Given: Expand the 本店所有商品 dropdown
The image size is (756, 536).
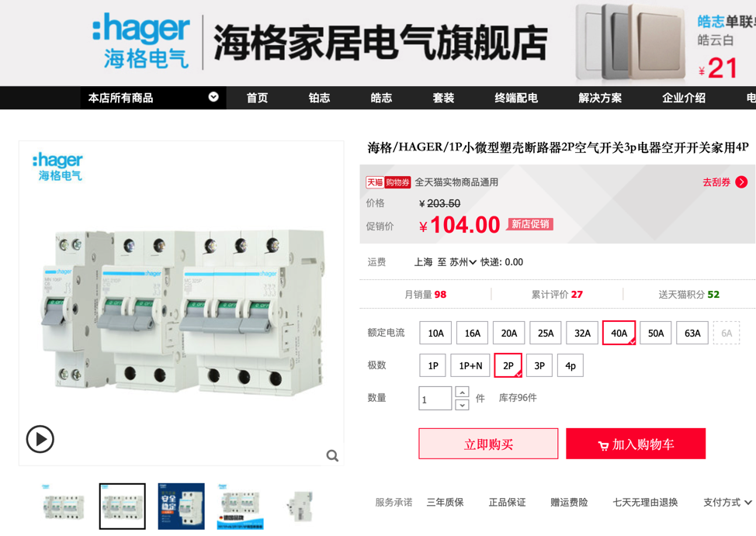Looking at the screenshot, I should [213, 97].
